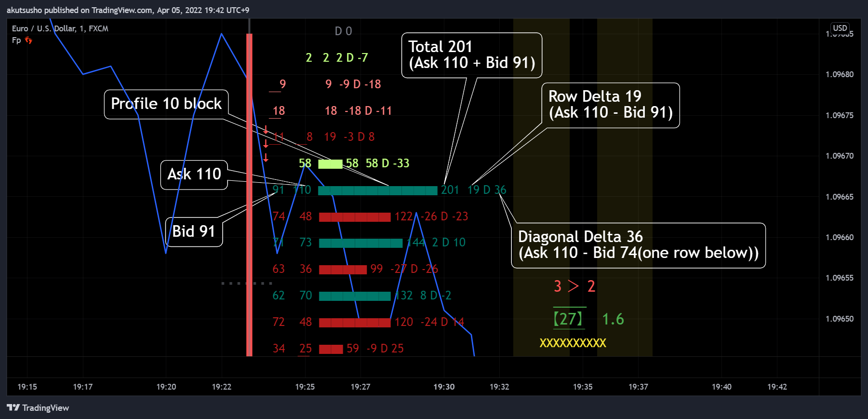Click the green profile bar beside 201
868x419 pixels.
point(378,190)
